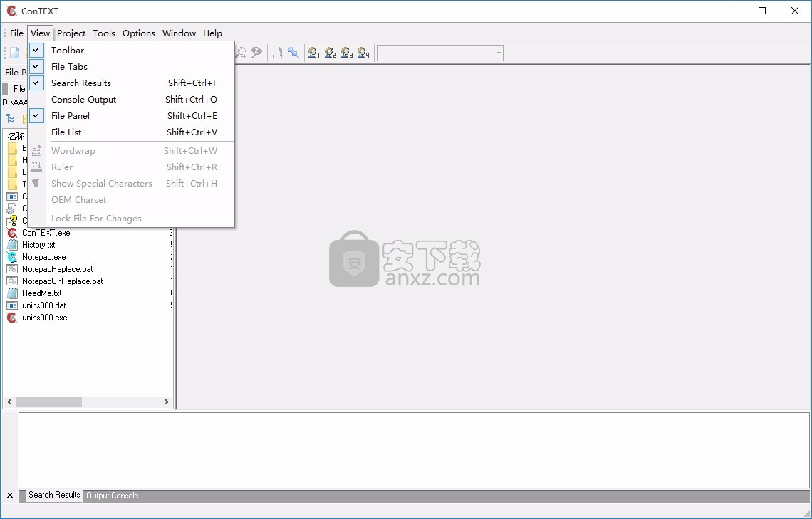Screen dimensions: 812x519
Task: Click the ConTEXT.exe file icon
Action: point(12,233)
